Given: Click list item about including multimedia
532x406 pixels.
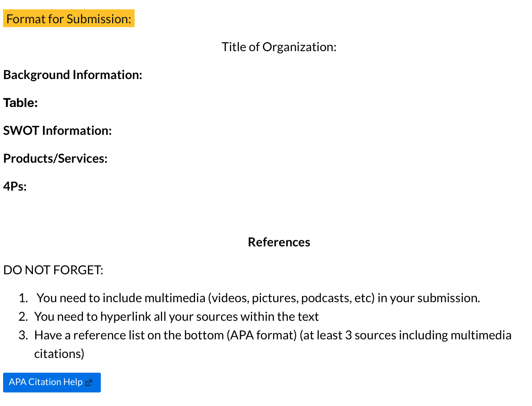Looking at the screenshot, I should (x=258, y=298).
